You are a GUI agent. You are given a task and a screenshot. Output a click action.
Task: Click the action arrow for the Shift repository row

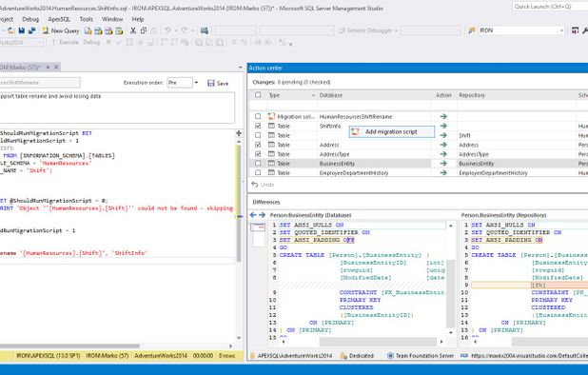pos(443,135)
